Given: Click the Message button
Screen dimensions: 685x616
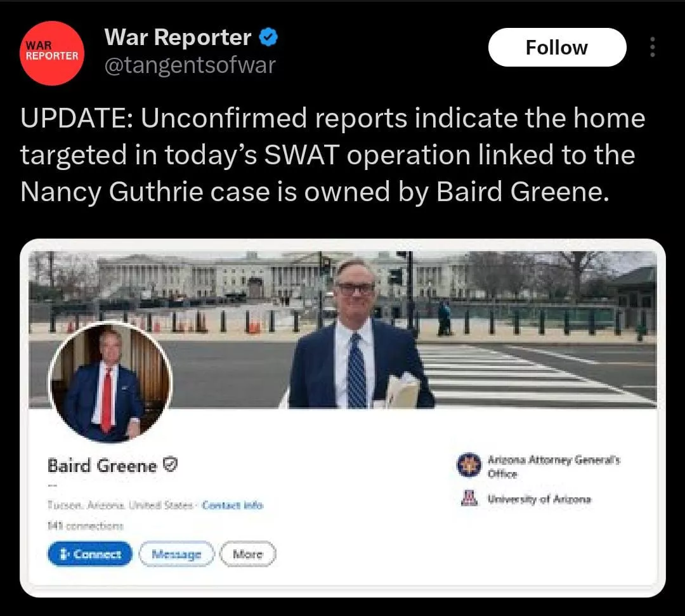Looking at the screenshot, I should click(x=176, y=554).
